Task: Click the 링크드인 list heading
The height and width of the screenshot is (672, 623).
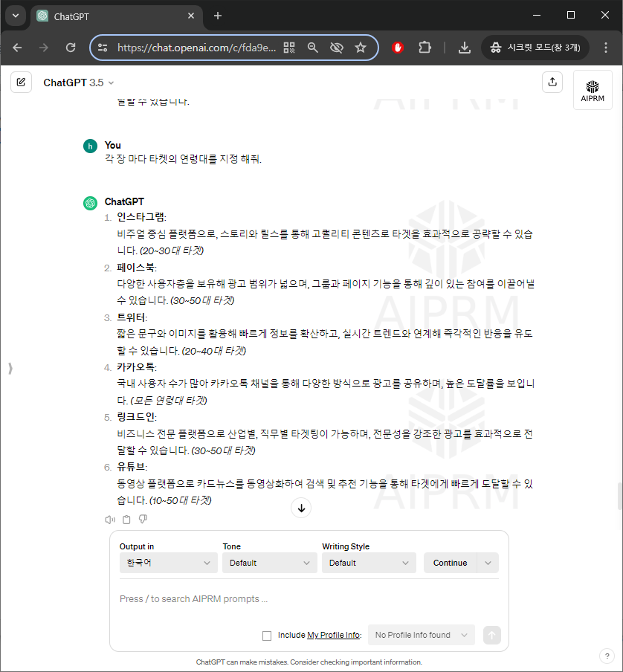Action: click(136, 417)
